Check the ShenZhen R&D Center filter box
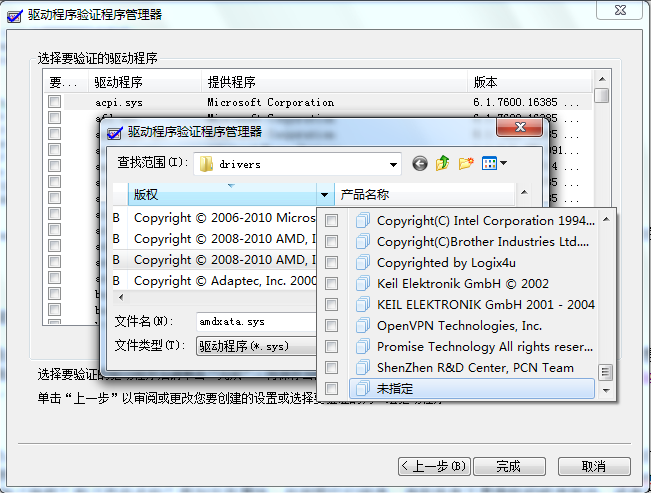This screenshot has height=493, width=651. point(331,368)
